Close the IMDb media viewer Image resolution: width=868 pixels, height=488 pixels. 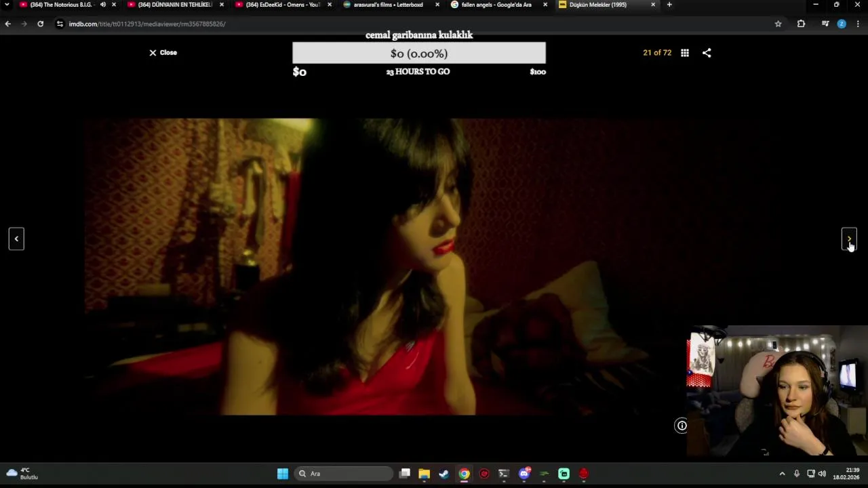[163, 52]
